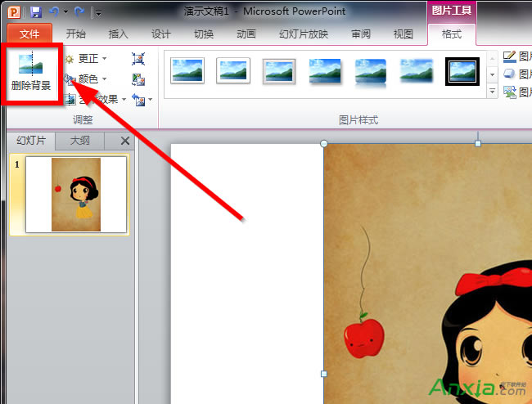Image resolution: width=532 pixels, height=404 pixels.
Task: Apply the second picture style with white frame
Action: coord(233,71)
